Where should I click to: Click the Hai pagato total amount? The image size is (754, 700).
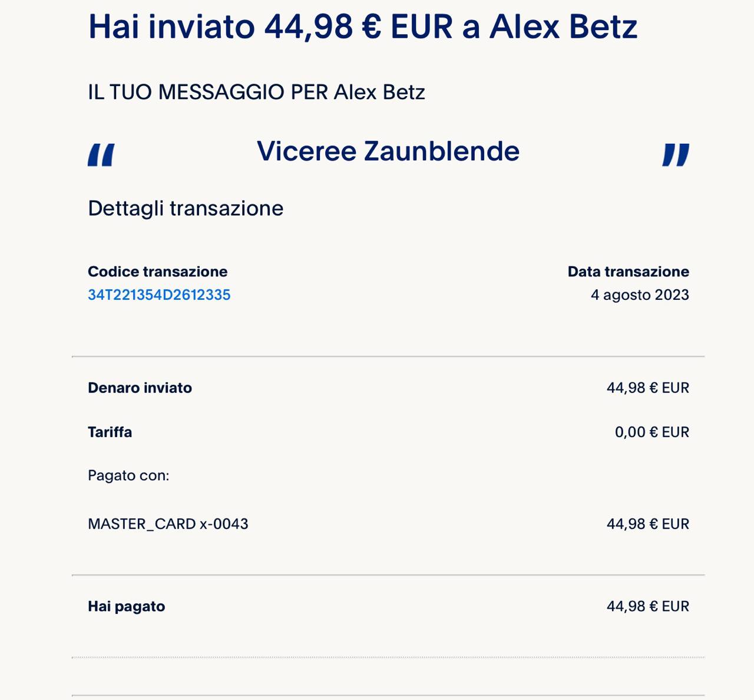(647, 606)
